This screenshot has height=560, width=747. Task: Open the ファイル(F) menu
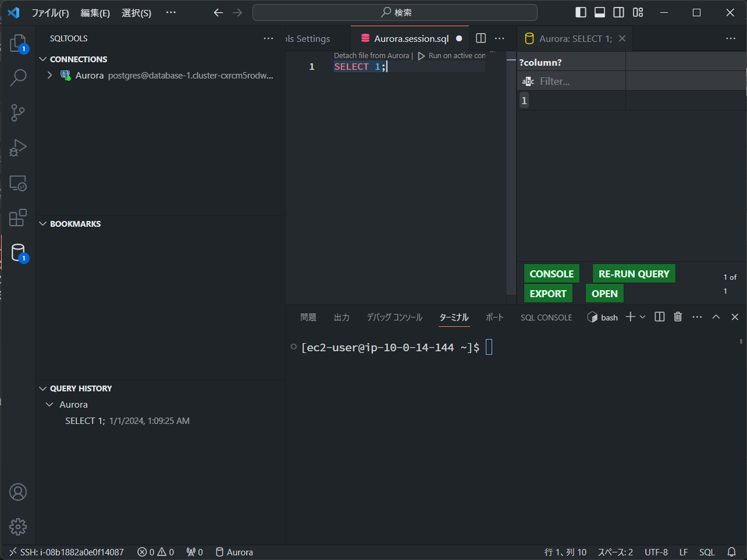(50, 13)
